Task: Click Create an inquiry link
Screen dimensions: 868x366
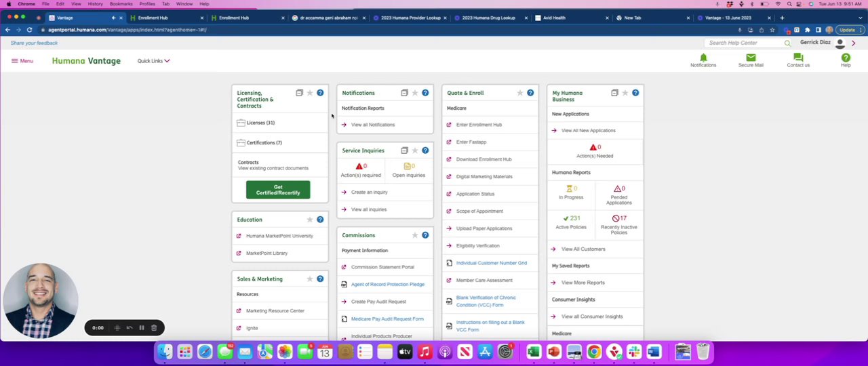Action: pos(370,192)
